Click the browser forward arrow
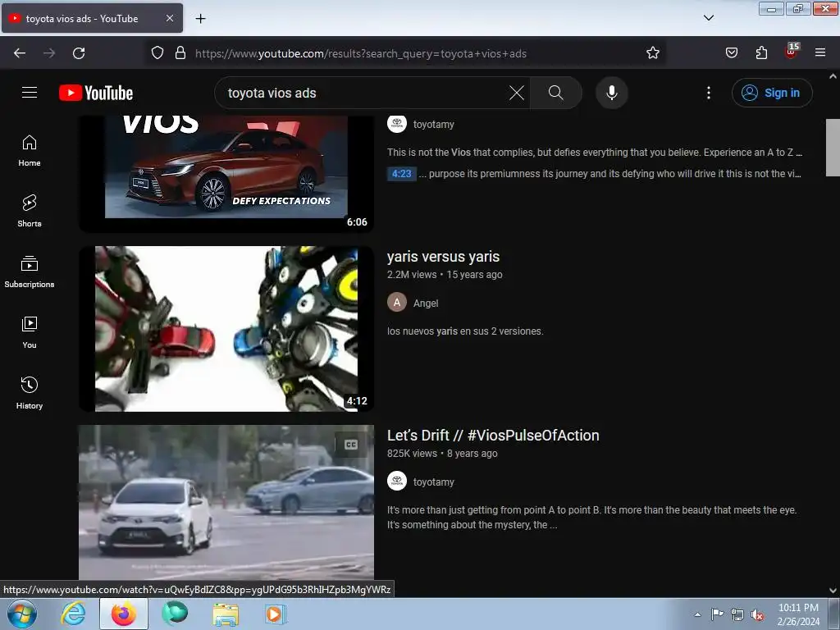This screenshot has width=840, height=630. 49,53
